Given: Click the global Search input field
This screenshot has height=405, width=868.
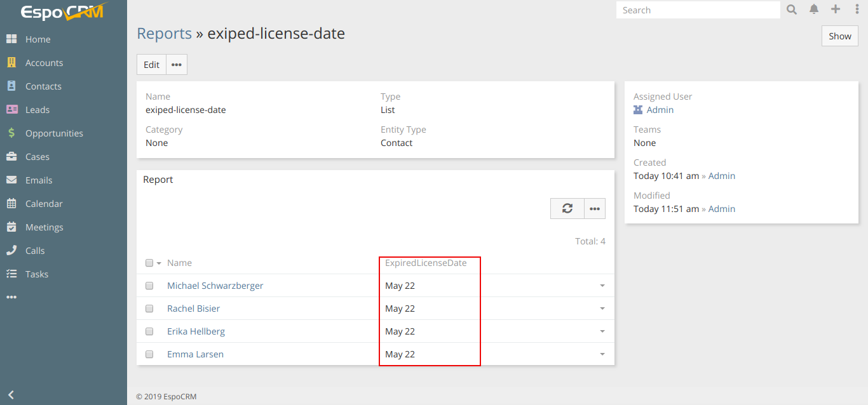Looking at the screenshot, I should click(x=698, y=10).
